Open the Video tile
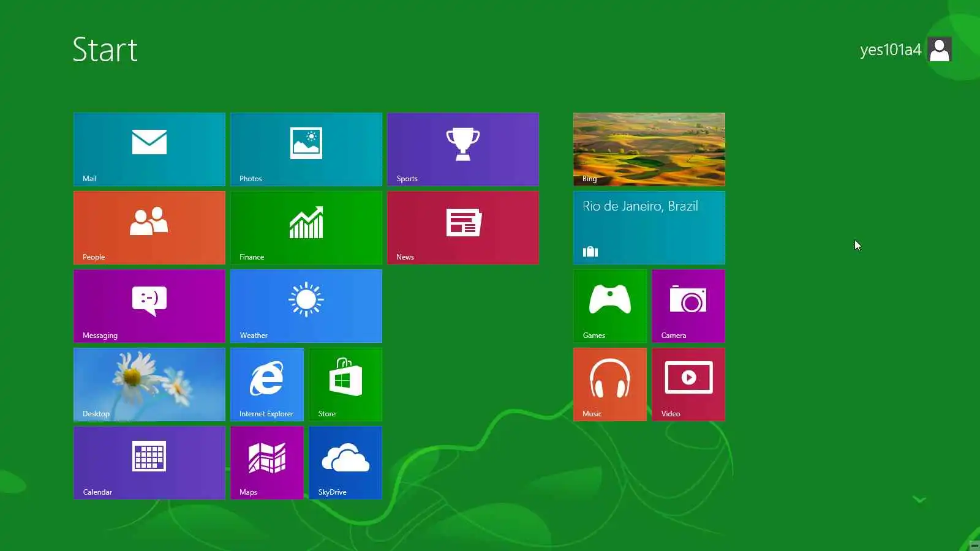The image size is (980, 551). (x=688, y=384)
